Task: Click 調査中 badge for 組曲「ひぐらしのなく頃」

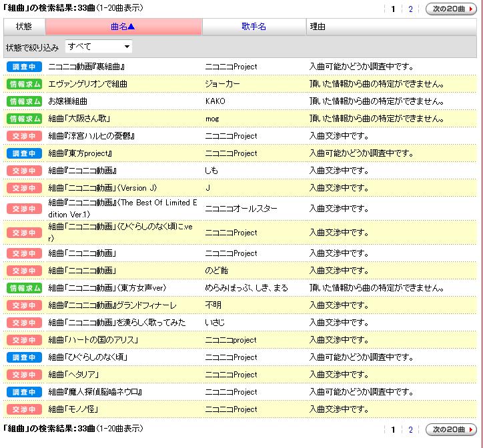Action: click(x=24, y=357)
